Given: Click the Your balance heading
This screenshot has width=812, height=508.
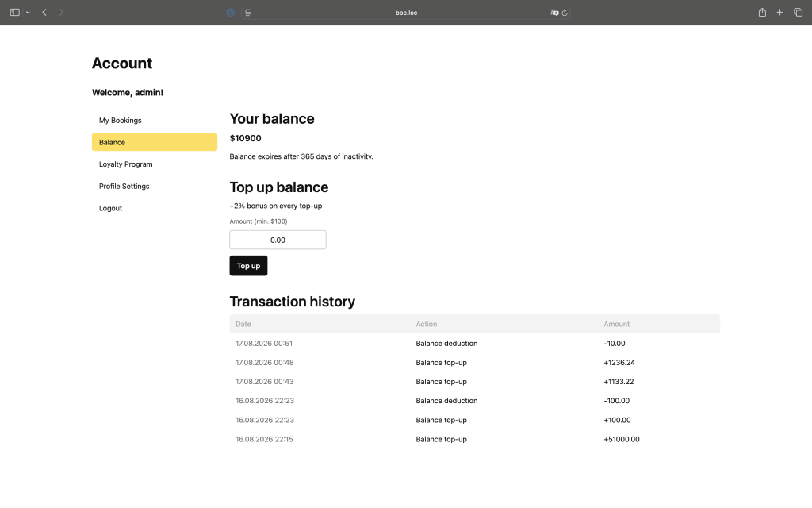Looking at the screenshot, I should (272, 119).
